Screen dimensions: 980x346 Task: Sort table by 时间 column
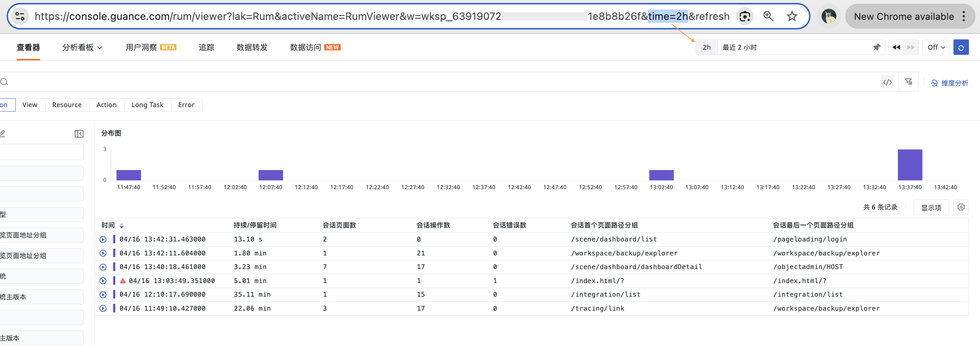point(121,226)
